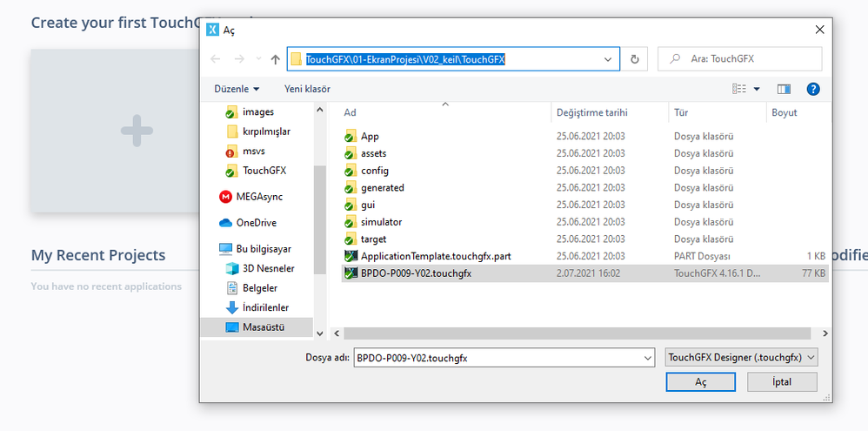Viewport: 868px width, 431px height.
Task: Sort by Değiştirme tarihi column
Action: tap(591, 112)
